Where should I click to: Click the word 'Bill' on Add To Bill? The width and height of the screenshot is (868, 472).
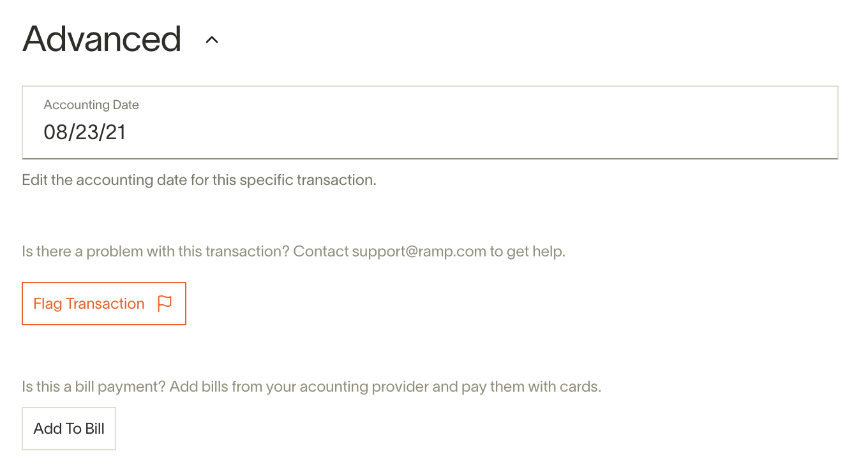pyautogui.click(x=94, y=429)
